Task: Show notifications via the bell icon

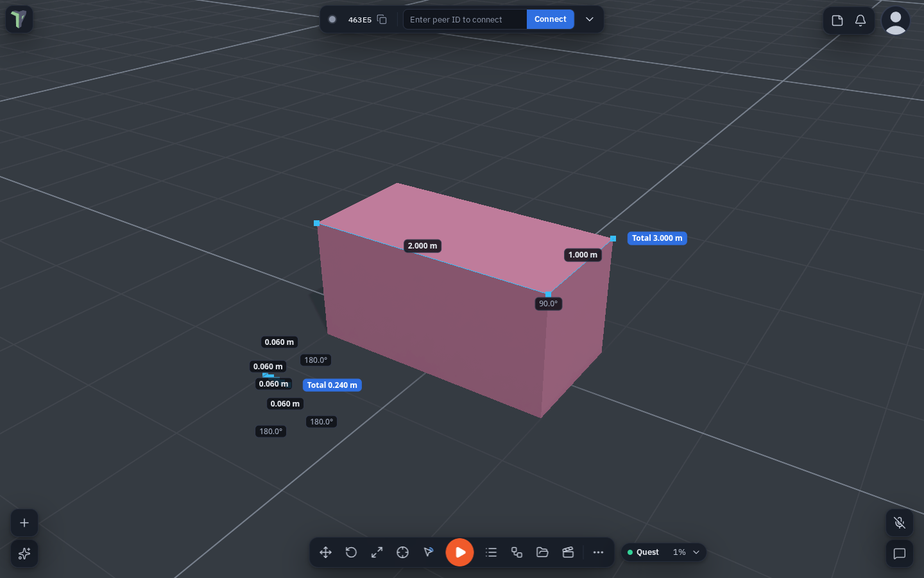Action: [x=860, y=21]
